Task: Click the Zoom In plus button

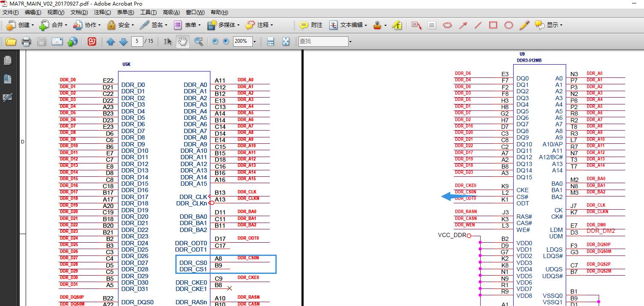Action: click(226, 42)
